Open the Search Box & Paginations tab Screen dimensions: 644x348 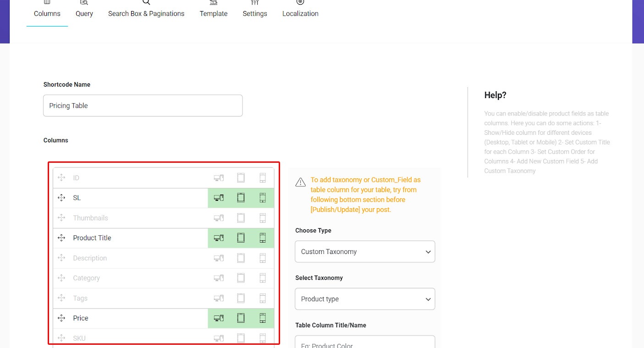pyautogui.click(x=146, y=10)
